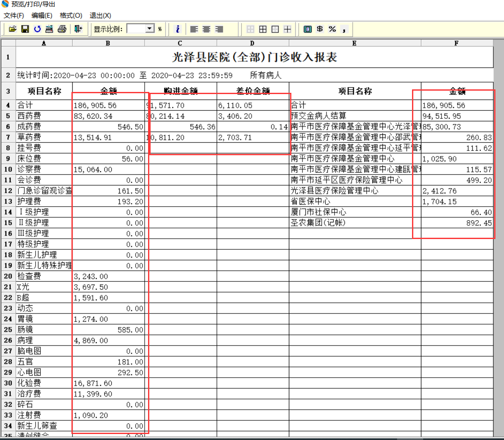Image resolution: width=504 pixels, height=440 pixels.
Task: Select the 成药费 row label
Action: (44, 127)
